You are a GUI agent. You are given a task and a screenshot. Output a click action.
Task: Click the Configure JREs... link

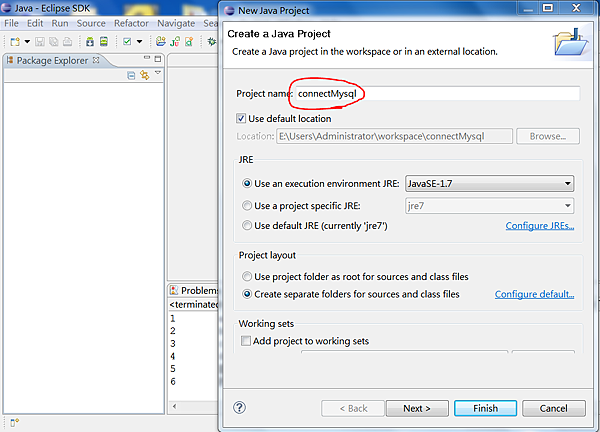pos(540,226)
